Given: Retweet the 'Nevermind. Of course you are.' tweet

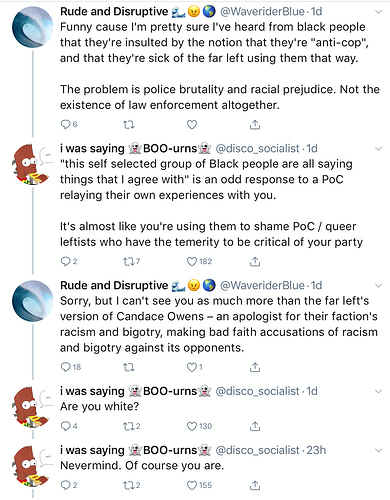Looking at the screenshot, I should click(x=128, y=485).
